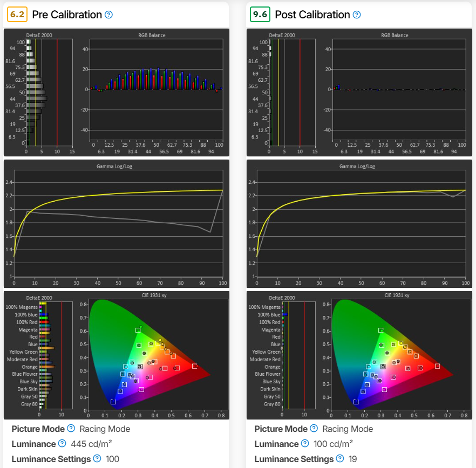
Task: Select the Luminance Settings value 100
Action: click(112, 459)
